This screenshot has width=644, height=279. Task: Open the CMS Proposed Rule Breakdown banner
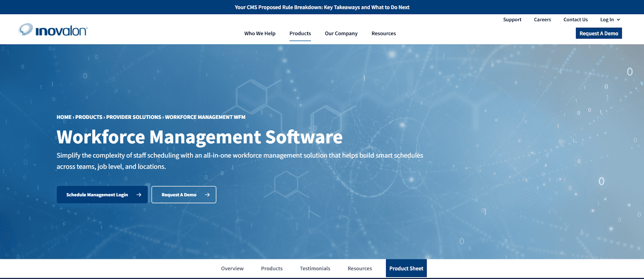(x=322, y=7)
